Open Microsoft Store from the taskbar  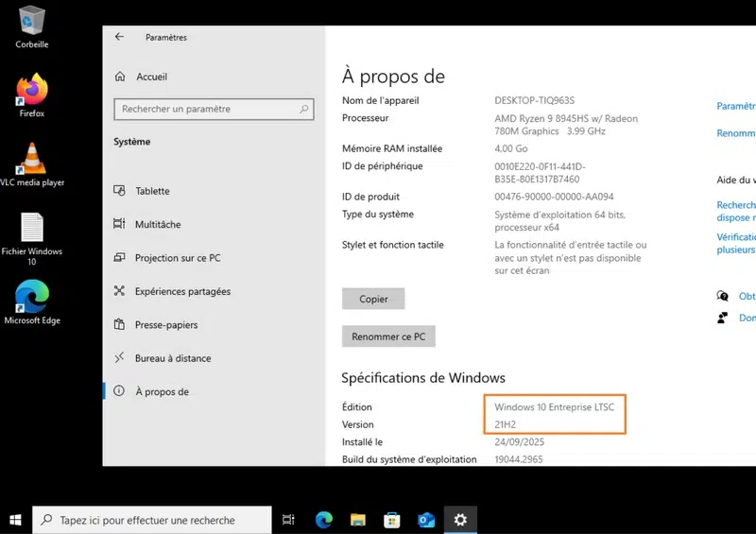tap(392, 520)
